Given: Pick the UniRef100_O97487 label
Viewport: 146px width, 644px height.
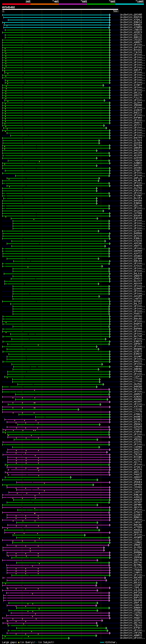Looking at the screenshot, I should (131, 502).
